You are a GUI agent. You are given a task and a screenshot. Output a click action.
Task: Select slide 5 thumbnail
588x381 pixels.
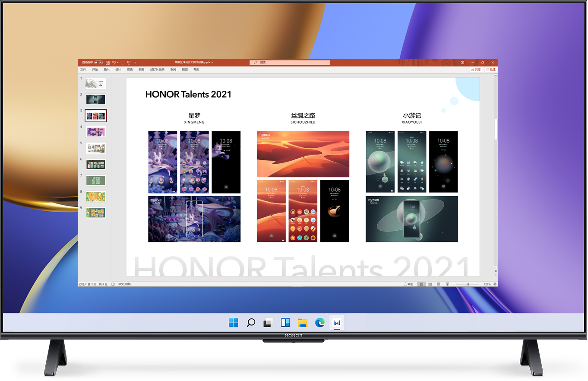click(x=95, y=148)
